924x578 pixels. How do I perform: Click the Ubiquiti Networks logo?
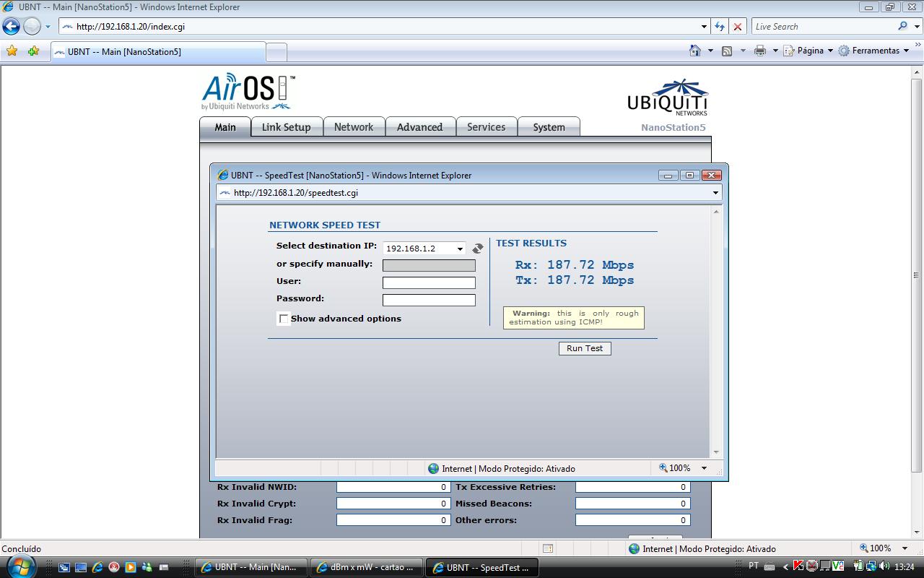(x=667, y=97)
